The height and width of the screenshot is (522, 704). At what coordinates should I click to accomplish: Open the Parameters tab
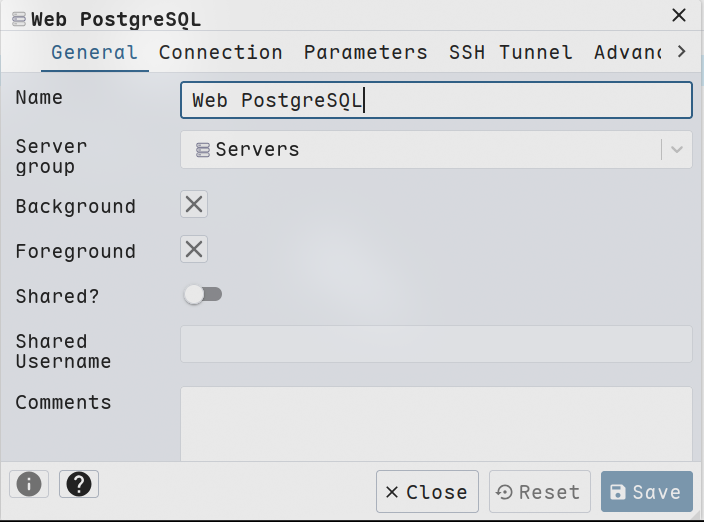(x=365, y=52)
